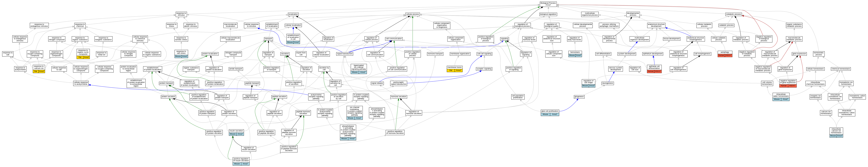Screen dimensions: 868x167
Task: Select the 'neurogenesis' node
Action: 608,83
